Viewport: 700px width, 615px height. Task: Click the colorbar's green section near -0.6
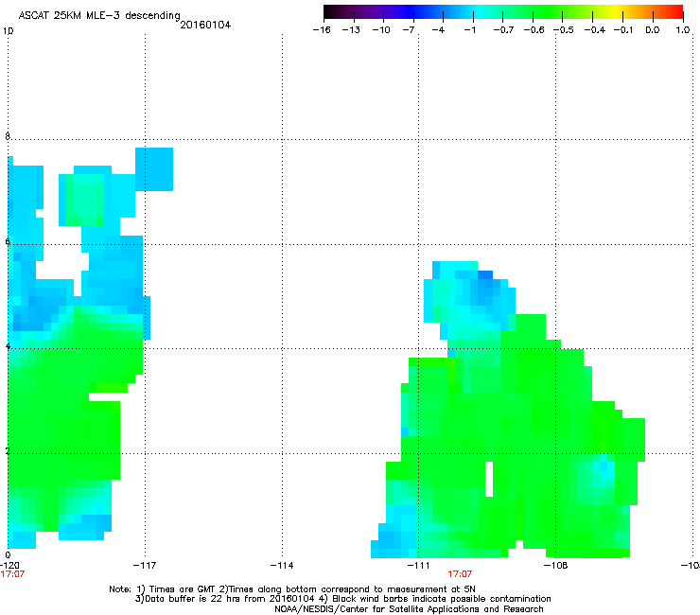[x=534, y=11]
